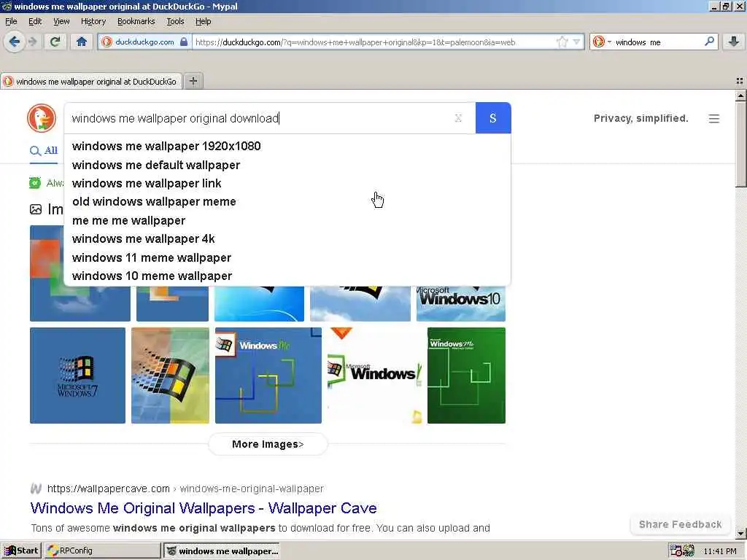Click the 'Privacy, simplified.' text link
Viewport: 747px width, 560px height.
click(x=640, y=119)
